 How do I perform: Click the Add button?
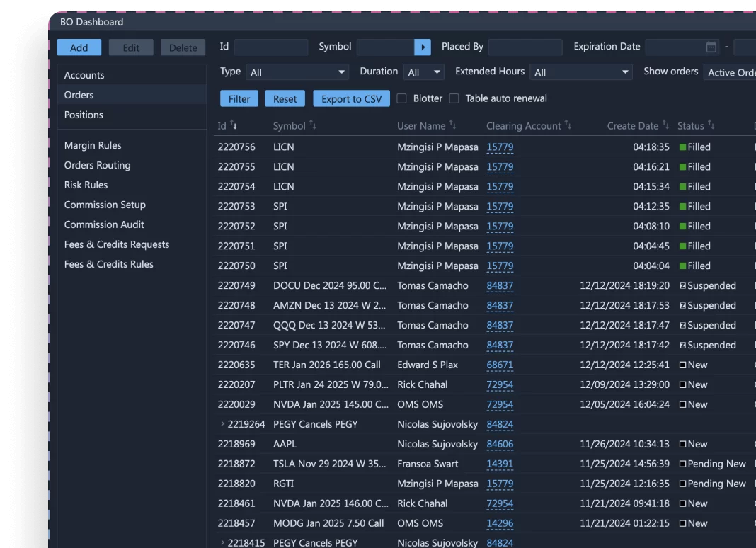tap(79, 47)
